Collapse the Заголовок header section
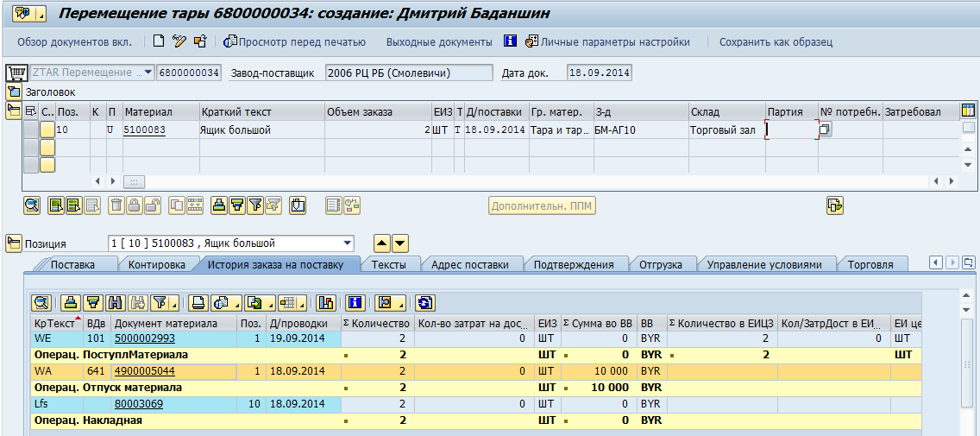980x436 pixels. pos(14,92)
